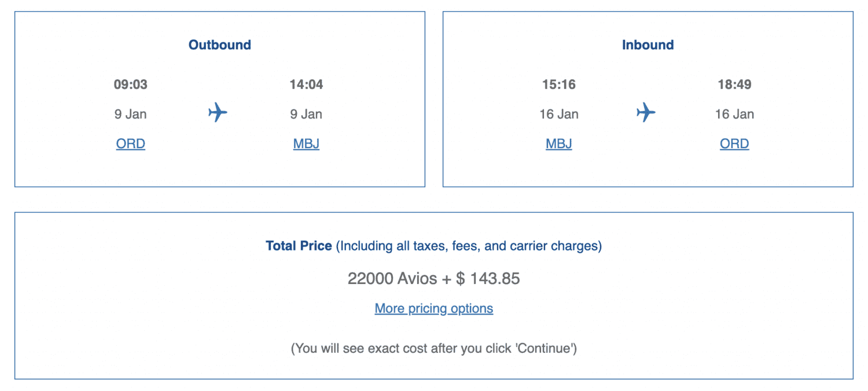Click inside the Outbound flight card

coord(219,168)
